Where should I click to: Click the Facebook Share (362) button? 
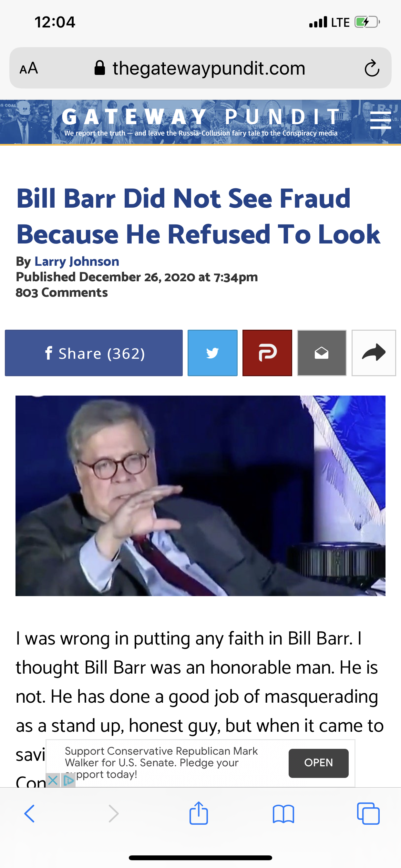pyautogui.click(x=94, y=353)
